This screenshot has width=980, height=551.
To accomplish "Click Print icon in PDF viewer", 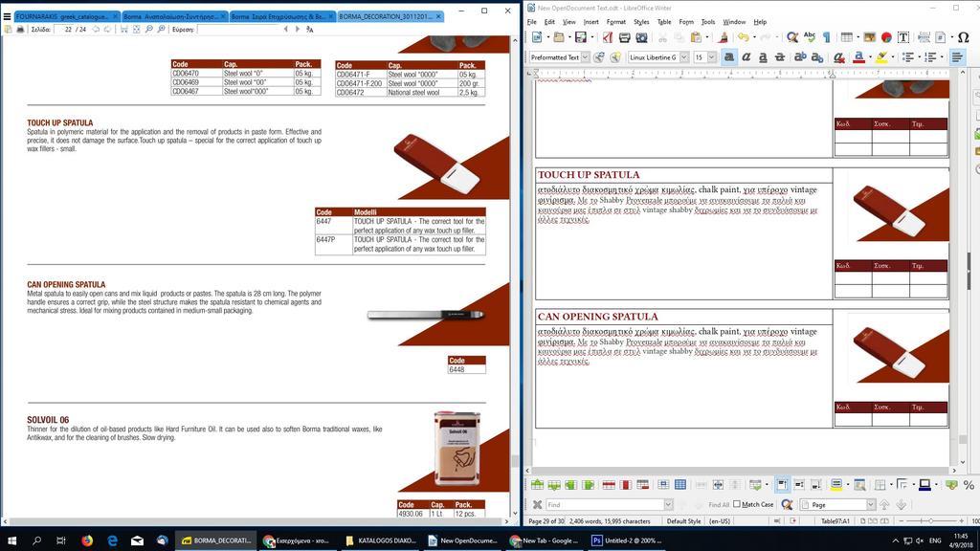I will (x=21, y=30).
